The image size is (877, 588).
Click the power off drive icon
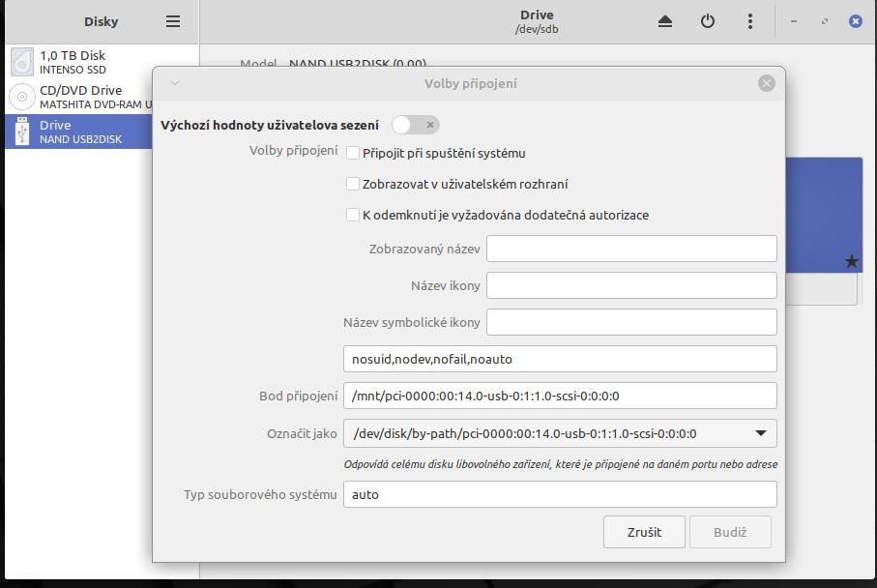(x=708, y=21)
